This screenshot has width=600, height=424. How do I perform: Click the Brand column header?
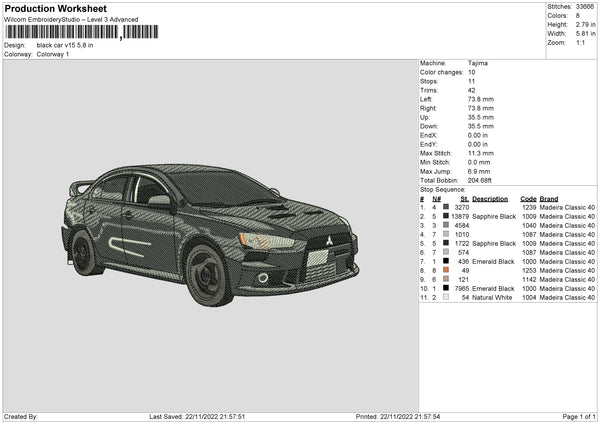549,198
